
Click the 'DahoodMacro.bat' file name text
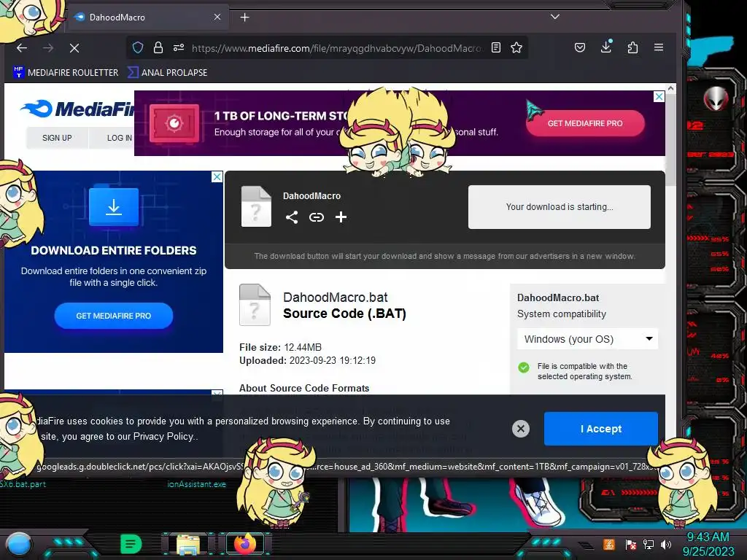click(x=336, y=297)
